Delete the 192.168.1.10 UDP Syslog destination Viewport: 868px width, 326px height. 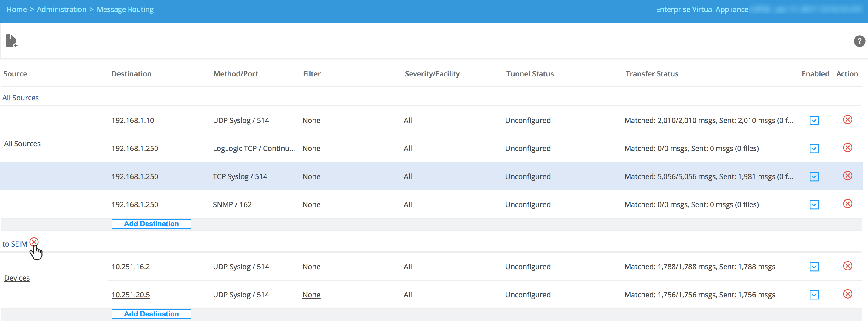coord(847,120)
